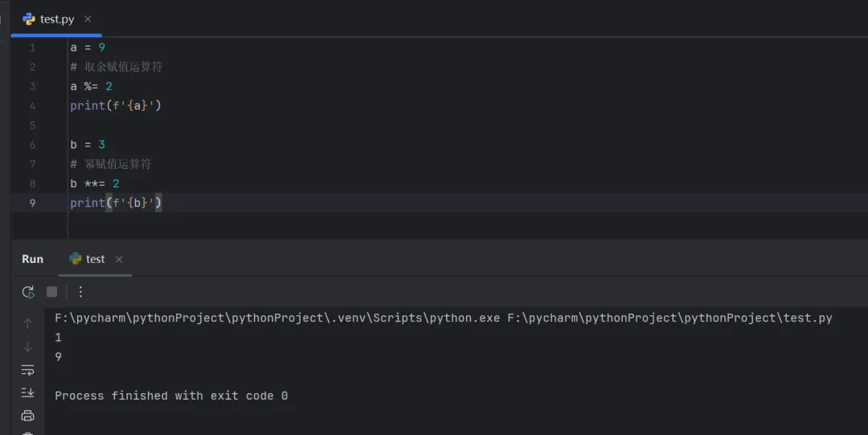This screenshot has height=435, width=868.
Task: Select the test.py editor tab
Action: (x=57, y=18)
